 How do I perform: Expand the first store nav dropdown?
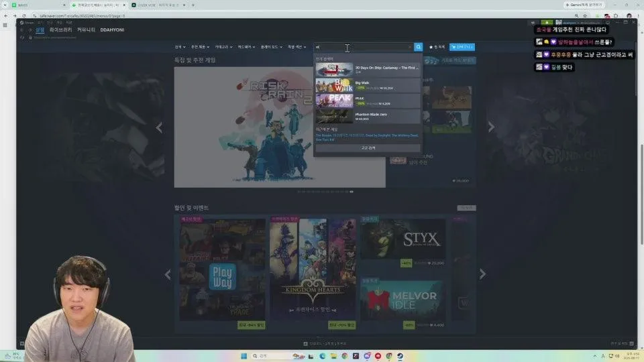point(180,47)
